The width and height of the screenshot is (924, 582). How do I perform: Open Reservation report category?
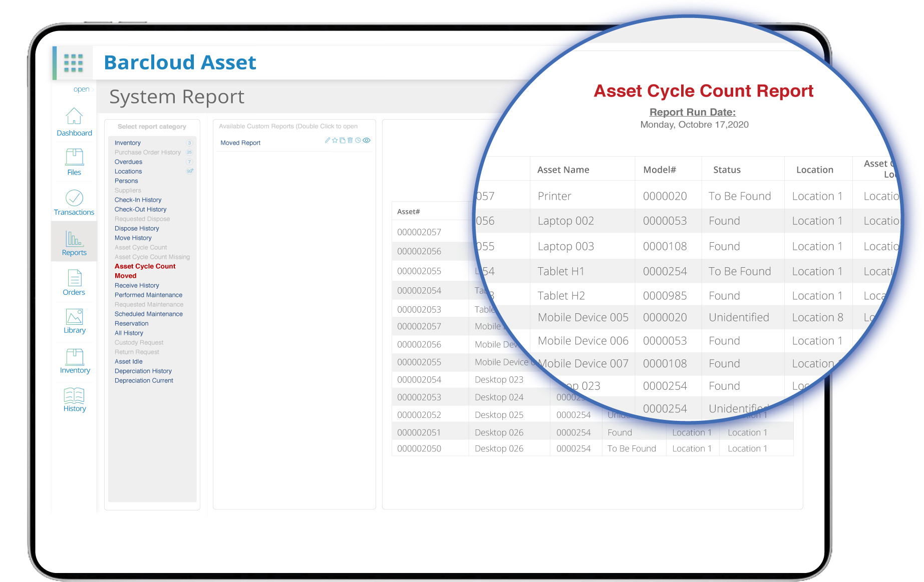pyautogui.click(x=132, y=324)
